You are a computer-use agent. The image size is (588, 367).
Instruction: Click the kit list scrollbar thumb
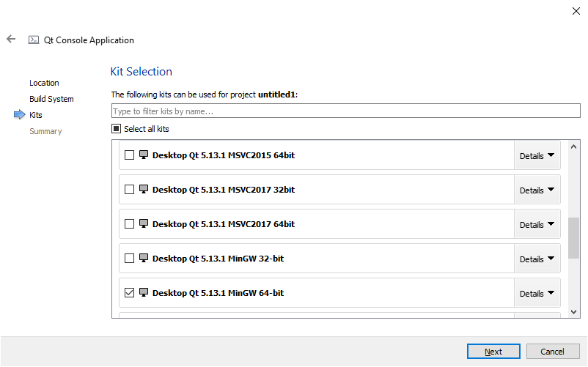pyautogui.click(x=573, y=238)
